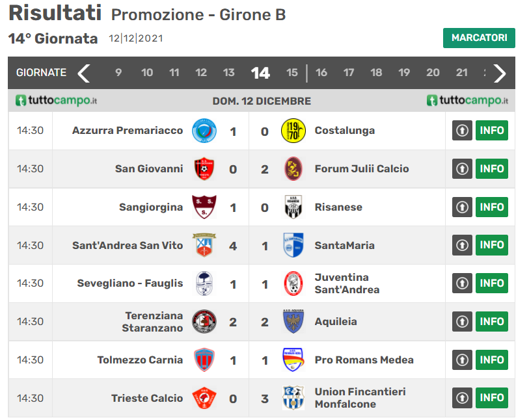Click the Costalunga yellow 1970 crest
529x420 pixels.
pos(292,131)
